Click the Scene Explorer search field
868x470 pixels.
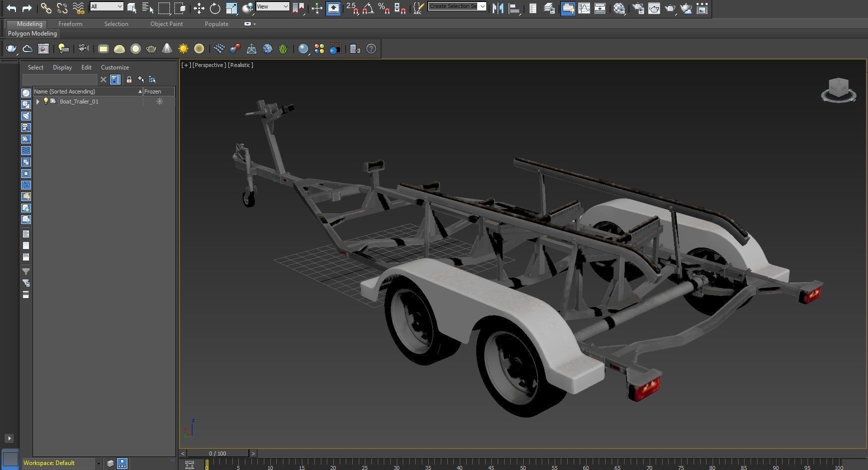[x=60, y=79]
